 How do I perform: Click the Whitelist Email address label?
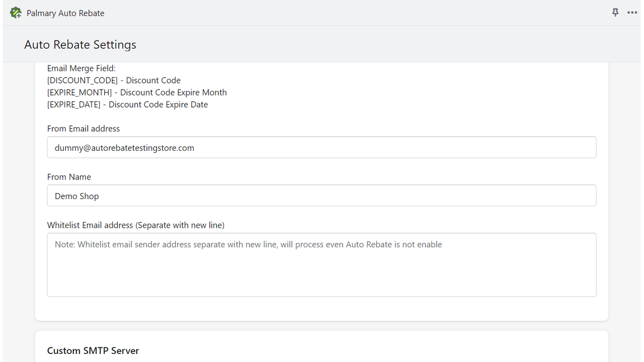(x=136, y=225)
